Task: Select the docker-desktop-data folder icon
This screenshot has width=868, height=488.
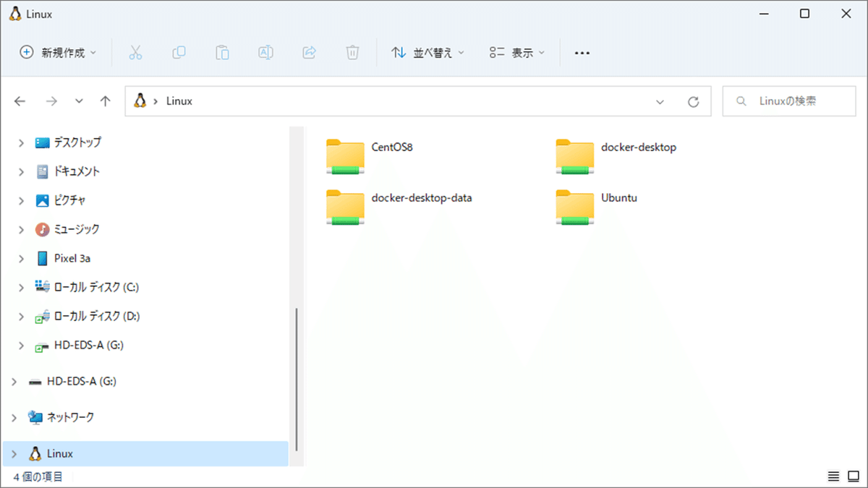Action: coord(345,207)
